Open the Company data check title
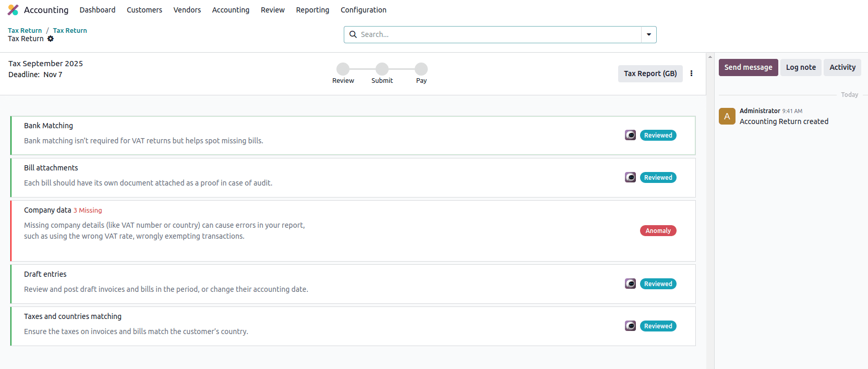 click(x=47, y=210)
